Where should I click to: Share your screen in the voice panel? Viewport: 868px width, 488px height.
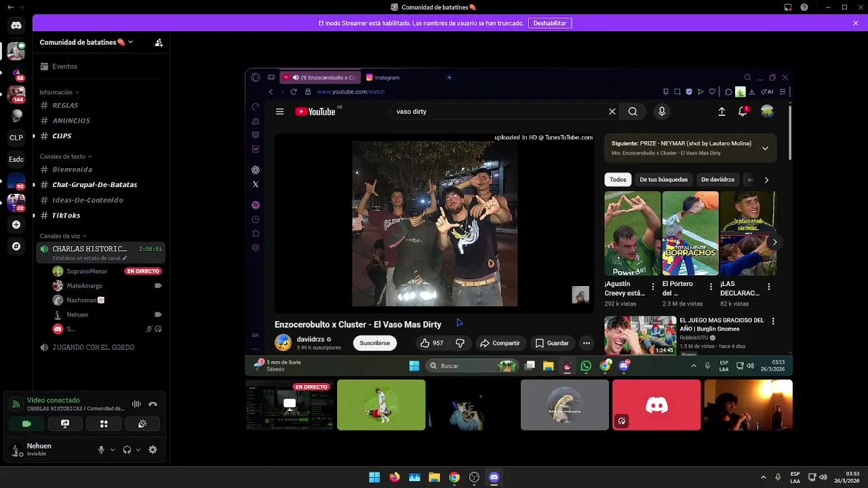[65, 424]
